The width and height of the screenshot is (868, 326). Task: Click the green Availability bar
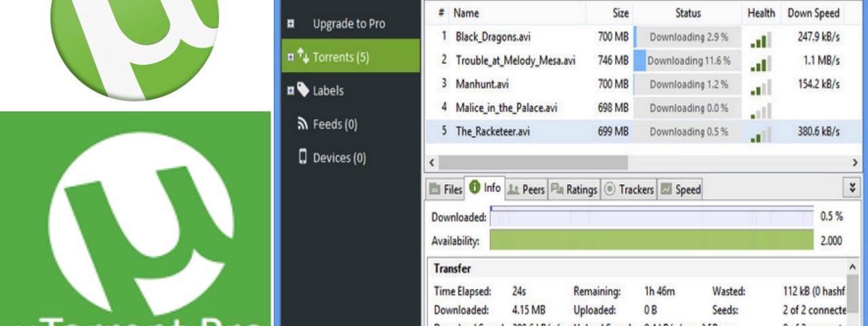click(651, 240)
